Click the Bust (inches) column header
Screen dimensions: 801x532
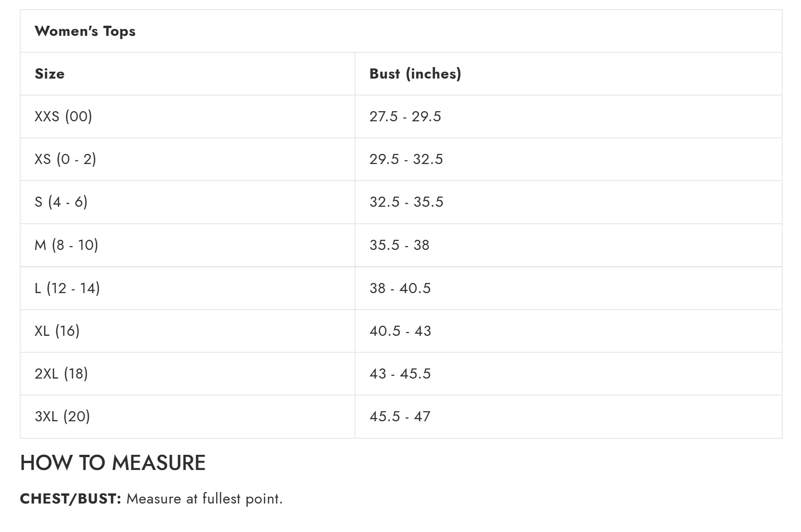(x=415, y=74)
